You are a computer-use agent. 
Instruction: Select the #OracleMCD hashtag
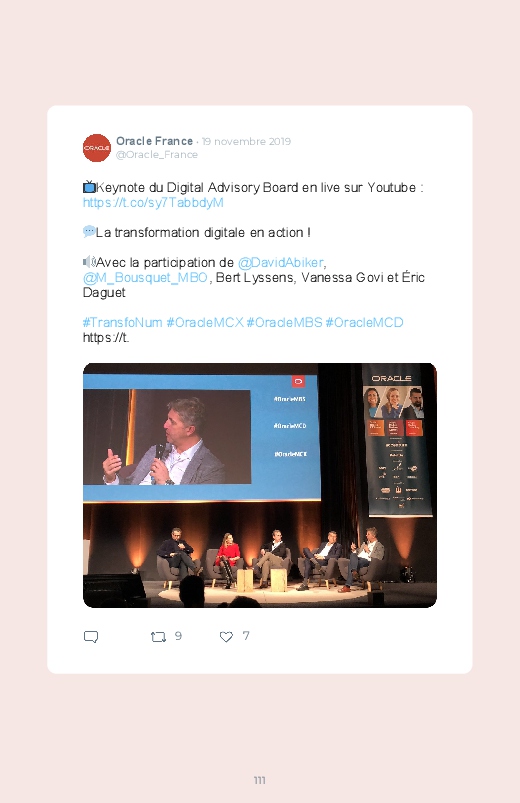coord(364,323)
